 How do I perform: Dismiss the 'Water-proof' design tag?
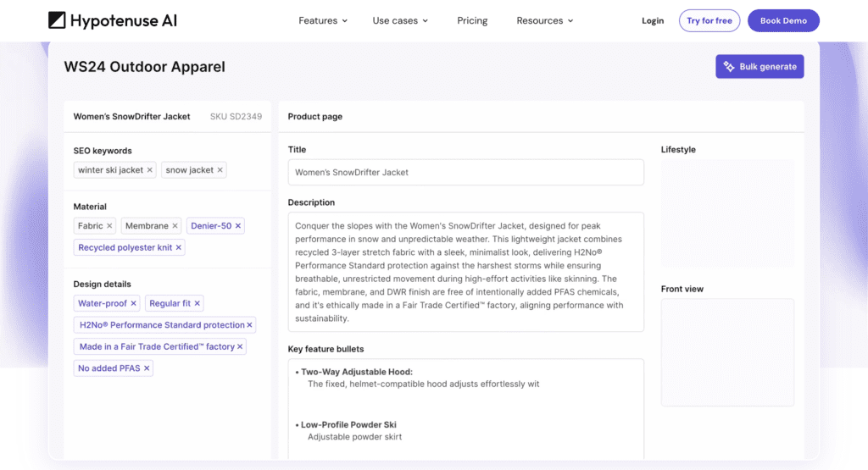coord(134,303)
